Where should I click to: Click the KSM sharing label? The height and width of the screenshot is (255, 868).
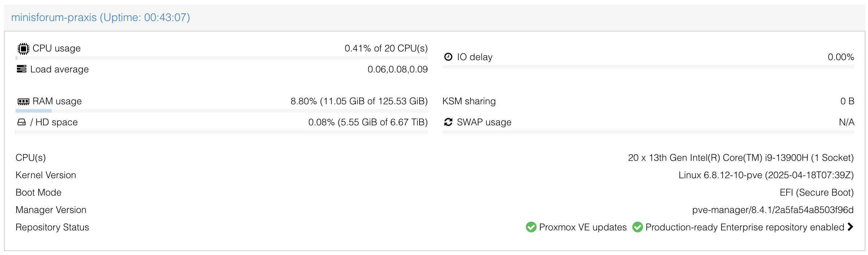(469, 101)
